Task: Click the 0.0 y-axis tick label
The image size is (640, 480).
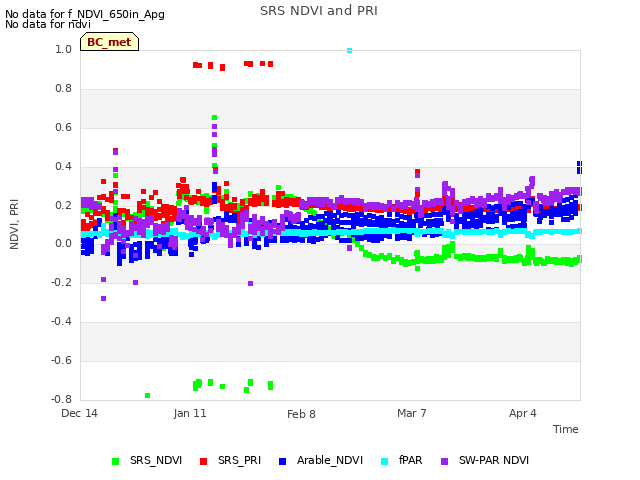Action: tap(63, 244)
